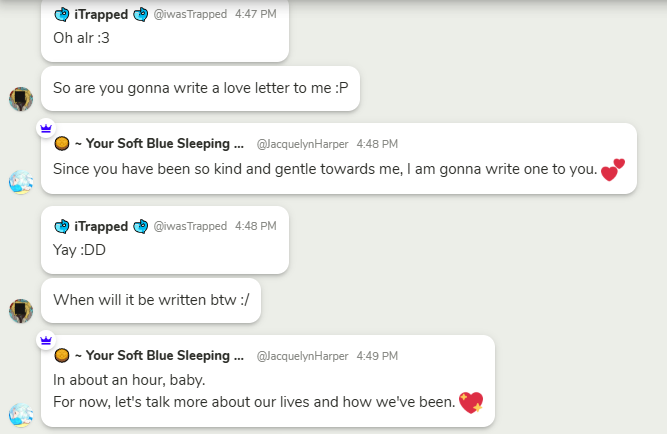The image size is (667, 434).
Task: Click the purple crown icon above the 4:48 PM message
Action: point(45,128)
